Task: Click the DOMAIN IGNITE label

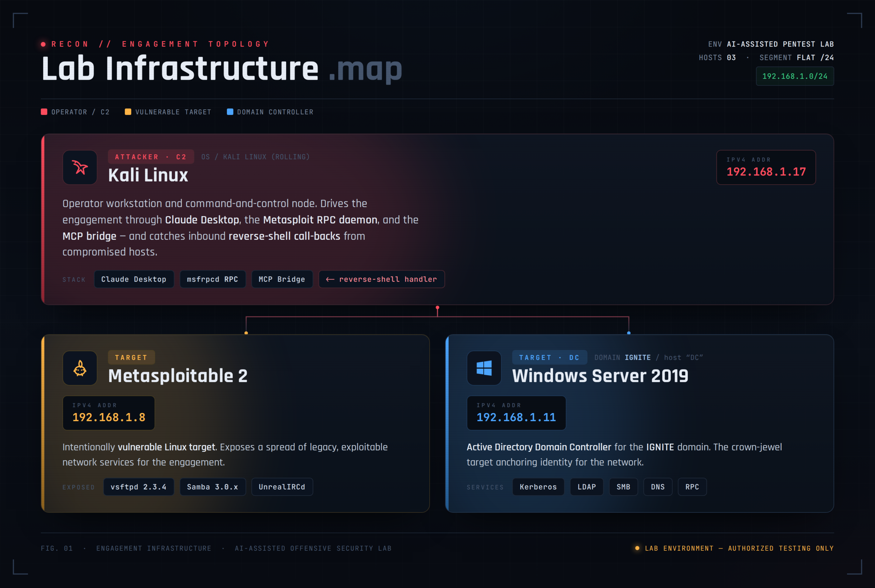Action: (623, 357)
